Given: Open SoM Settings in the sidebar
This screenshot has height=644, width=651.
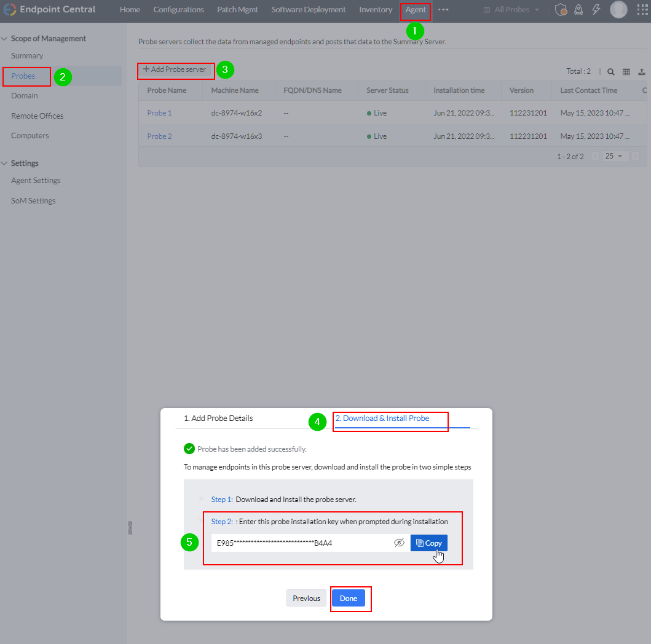Looking at the screenshot, I should pyautogui.click(x=33, y=201).
